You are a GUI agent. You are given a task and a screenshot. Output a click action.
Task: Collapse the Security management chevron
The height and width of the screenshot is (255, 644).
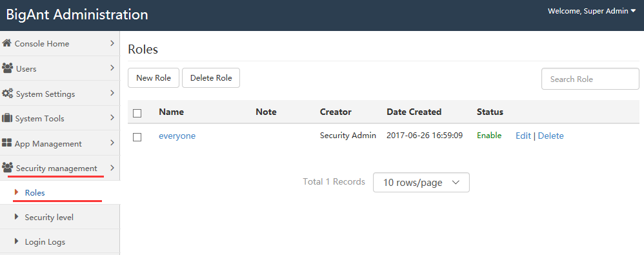pyautogui.click(x=112, y=168)
